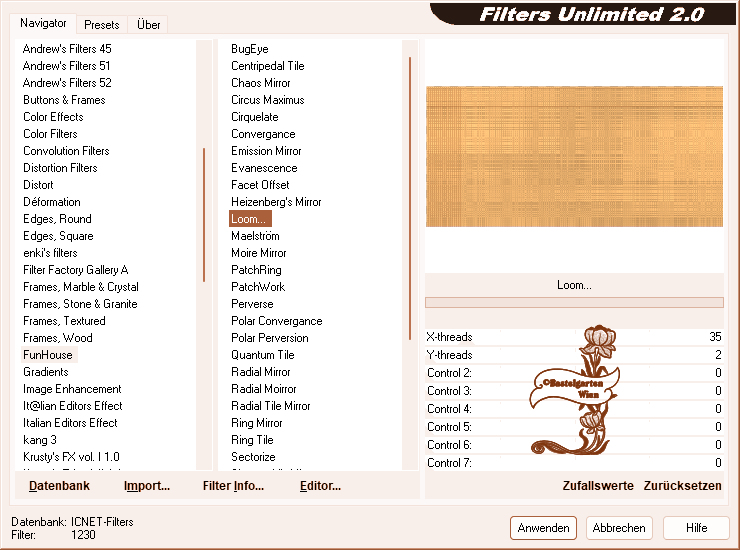The image size is (740, 550).
Task: Choose the Cirquelate filter
Action: coord(254,117)
